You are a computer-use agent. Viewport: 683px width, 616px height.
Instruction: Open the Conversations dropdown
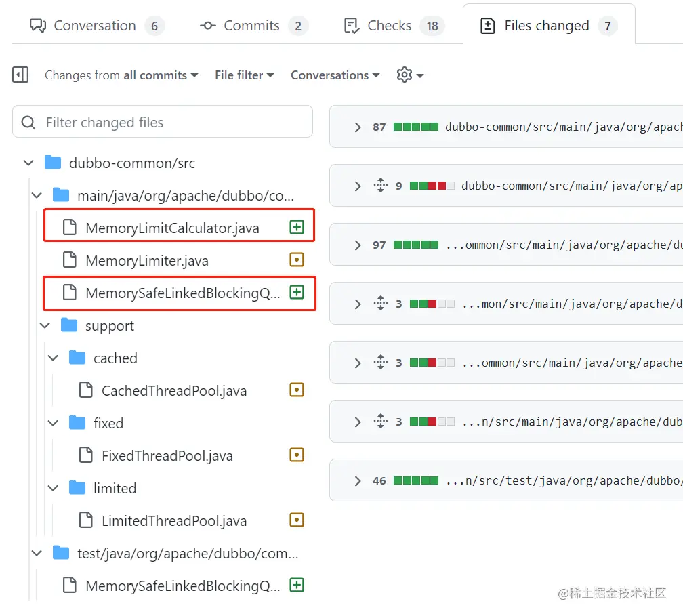pyautogui.click(x=335, y=75)
